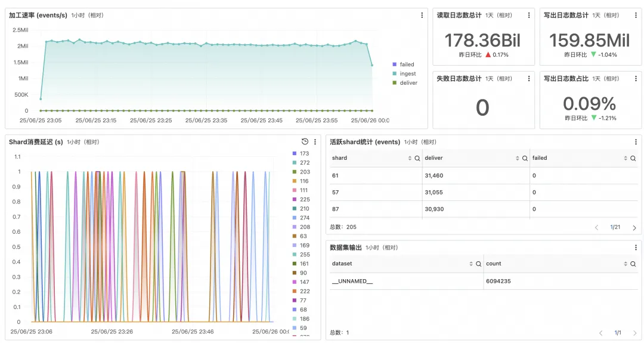Screen dimensions: 644x343
Task: Sort the deliver column
Action: (518, 158)
